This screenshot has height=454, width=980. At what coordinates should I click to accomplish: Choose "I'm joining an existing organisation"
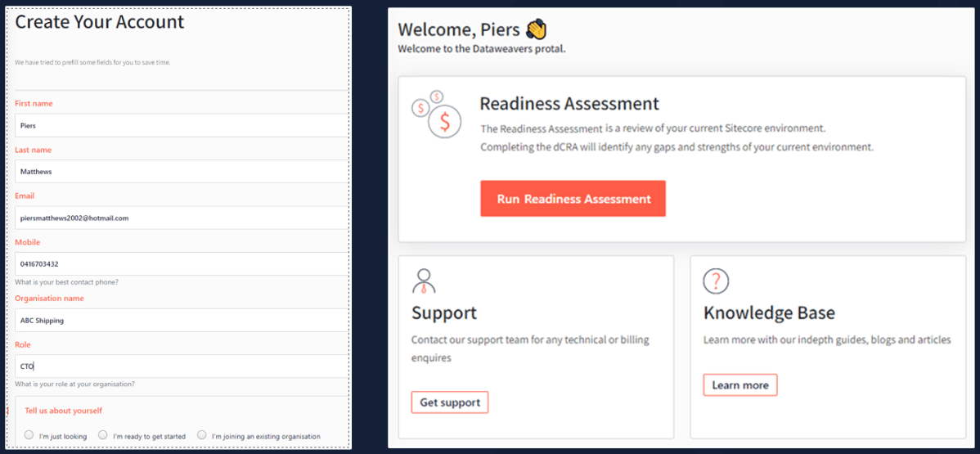point(202,435)
